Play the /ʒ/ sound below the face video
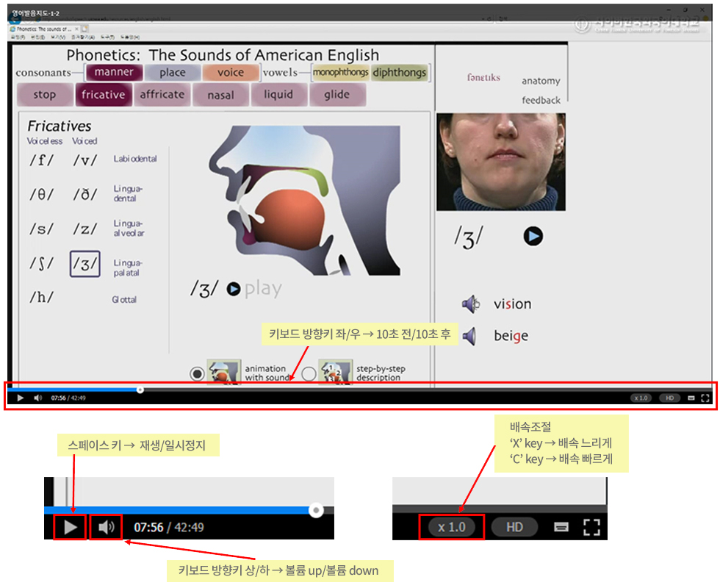Viewport: 720px width, 588px height. (x=533, y=236)
